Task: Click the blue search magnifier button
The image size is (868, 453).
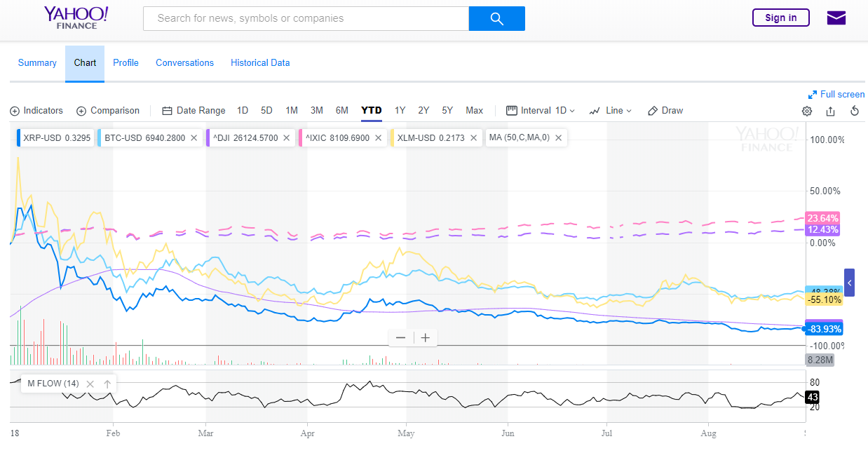Action: 496,19
